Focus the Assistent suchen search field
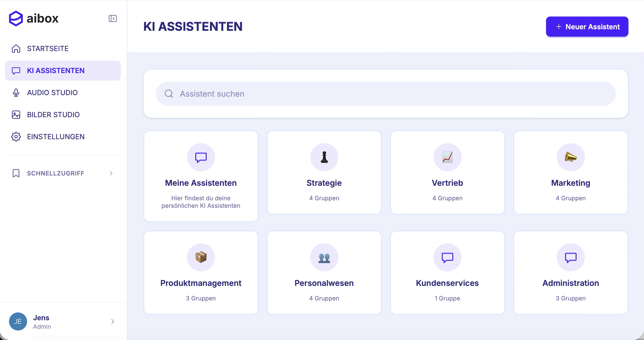The width and height of the screenshot is (644, 340). click(x=386, y=94)
